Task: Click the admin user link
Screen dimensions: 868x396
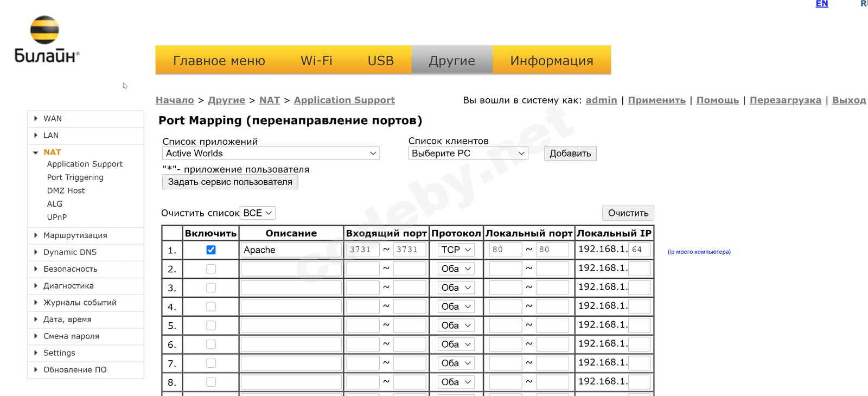Action: (601, 100)
